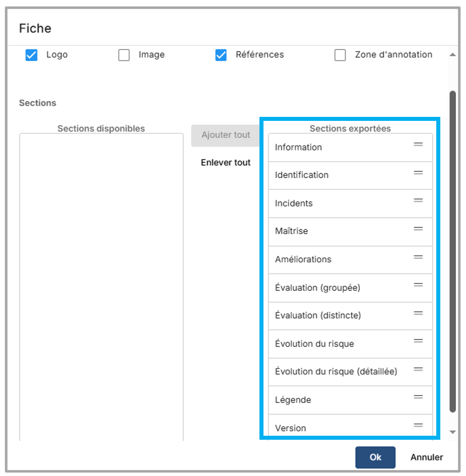Click drag handle icon beside Identification
The image size is (466, 476).
click(x=418, y=173)
